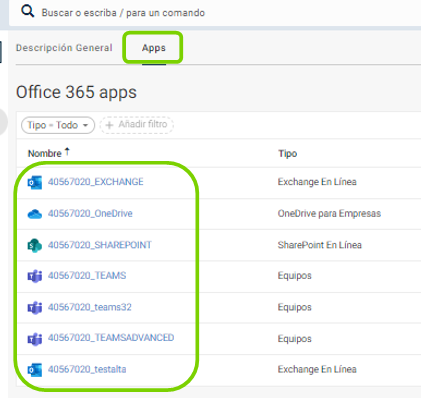Click the plus icon in Añadir filtro
Image resolution: width=421 pixels, height=398 pixels.
109,125
